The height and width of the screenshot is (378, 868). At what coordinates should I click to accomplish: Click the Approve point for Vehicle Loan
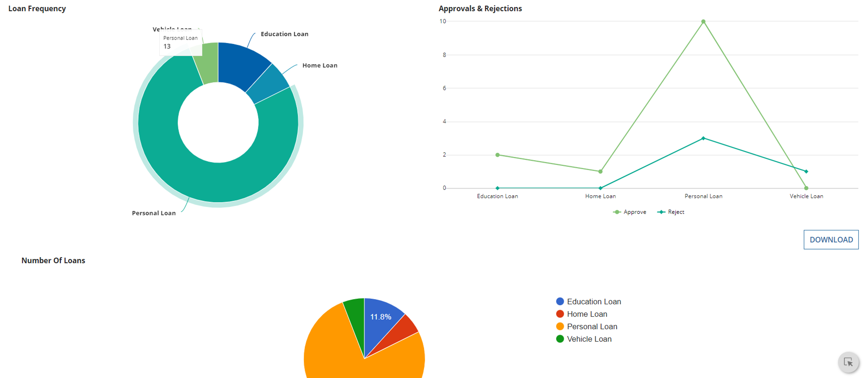[806, 188]
